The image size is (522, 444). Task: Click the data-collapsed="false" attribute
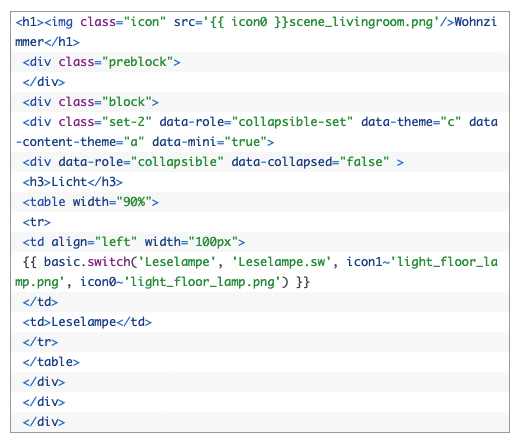[x=310, y=162]
